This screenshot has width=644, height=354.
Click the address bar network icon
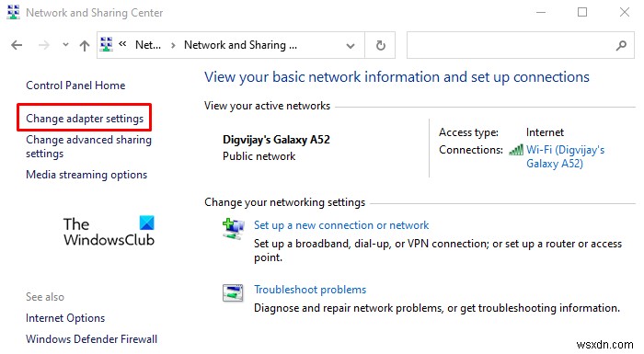(x=107, y=44)
